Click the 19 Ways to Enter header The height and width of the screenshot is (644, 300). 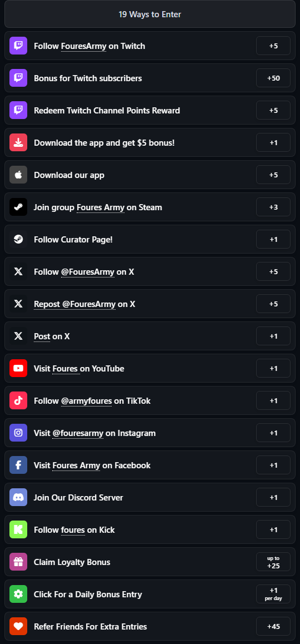click(150, 14)
